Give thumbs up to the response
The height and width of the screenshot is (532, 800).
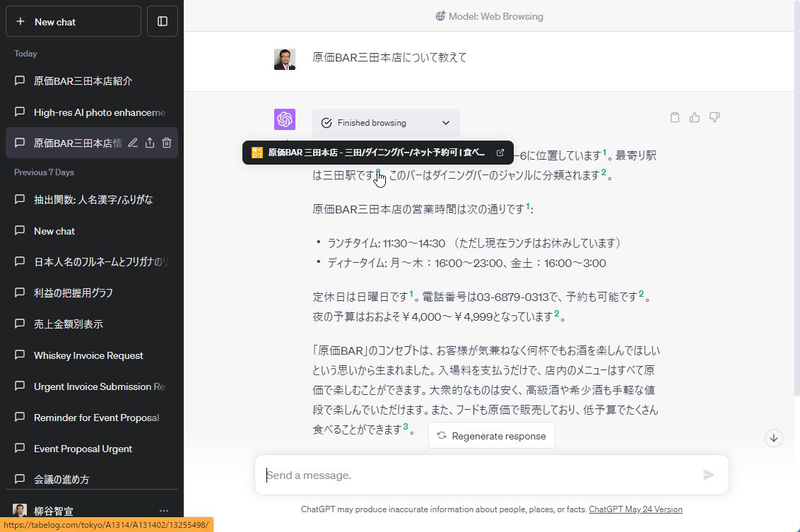pyautogui.click(x=694, y=118)
